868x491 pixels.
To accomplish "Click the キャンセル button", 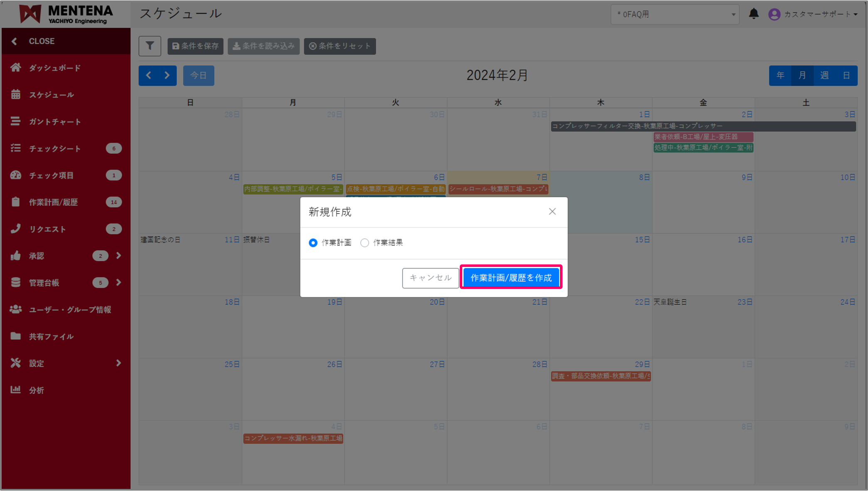I will (430, 278).
